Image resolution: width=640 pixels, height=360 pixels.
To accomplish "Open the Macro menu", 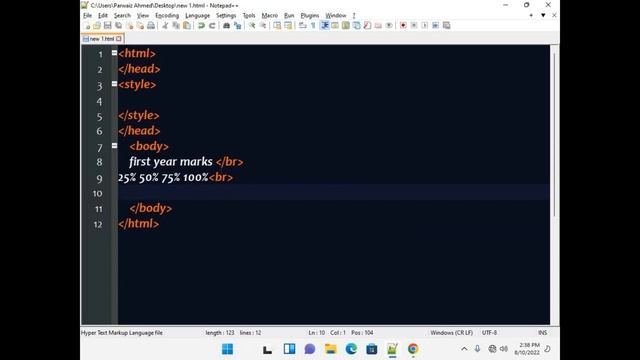I will click(x=269, y=16).
